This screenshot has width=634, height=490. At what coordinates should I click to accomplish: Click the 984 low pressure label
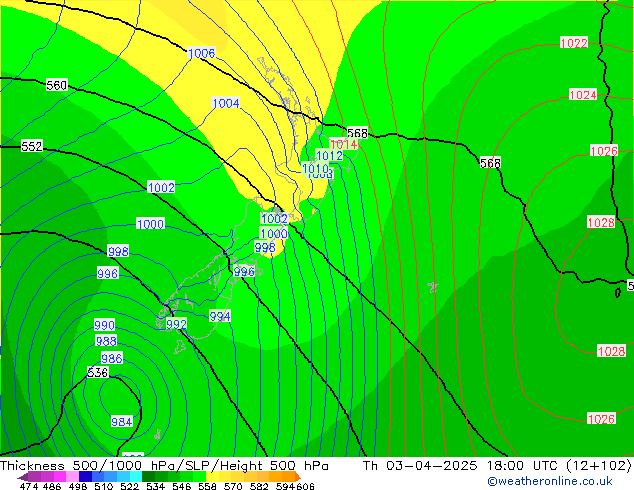122,422
